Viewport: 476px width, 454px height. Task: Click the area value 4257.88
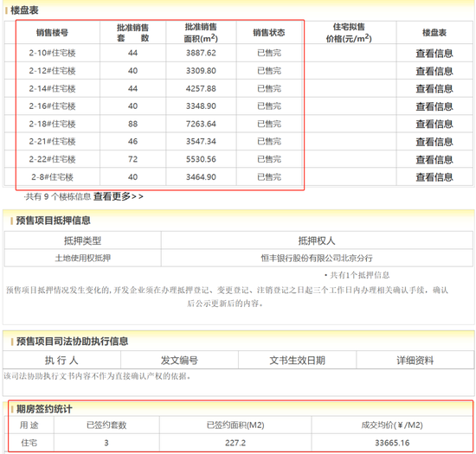(x=201, y=88)
